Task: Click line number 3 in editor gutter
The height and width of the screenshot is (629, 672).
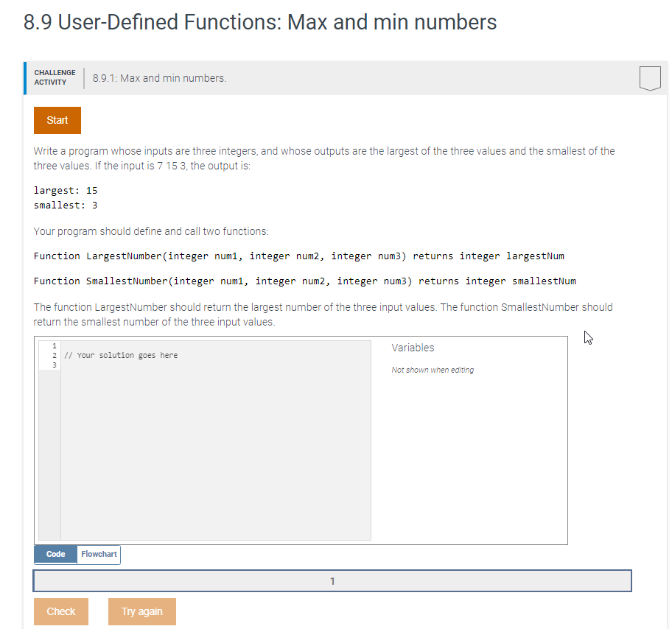Action: [x=55, y=365]
